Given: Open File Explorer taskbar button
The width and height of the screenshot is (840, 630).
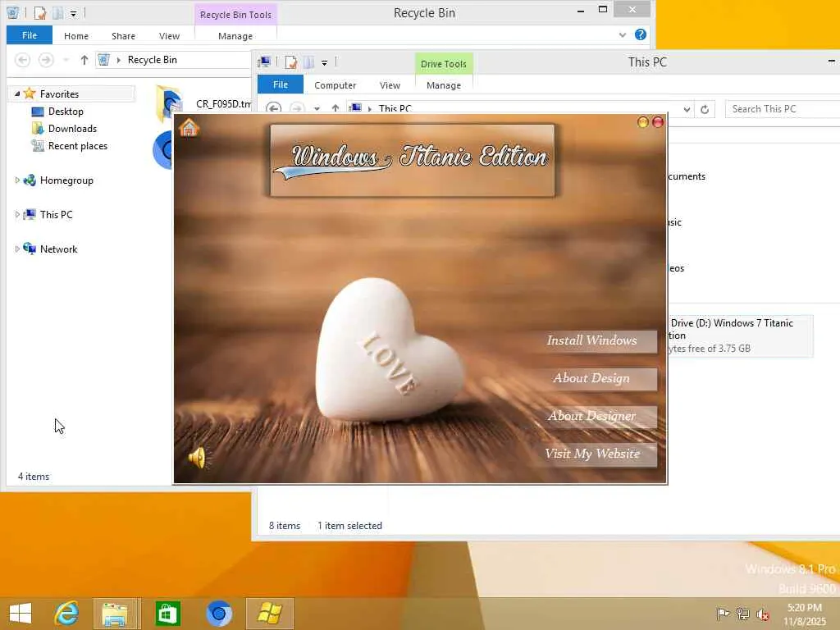Looking at the screenshot, I should click(x=115, y=614).
